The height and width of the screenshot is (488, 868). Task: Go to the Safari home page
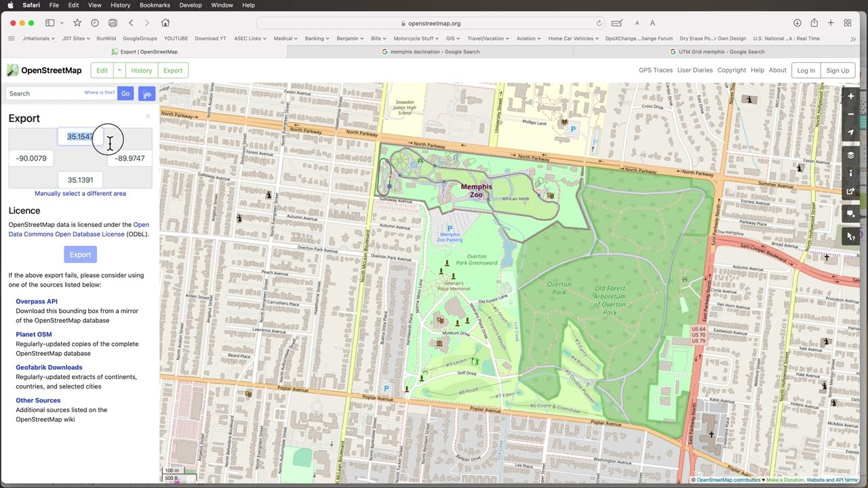click(165, 23)
